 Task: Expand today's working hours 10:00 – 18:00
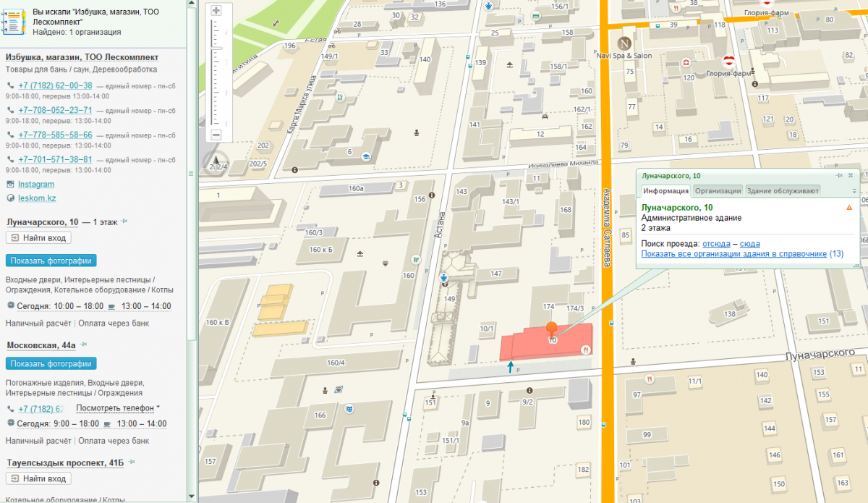click(88, 306)
